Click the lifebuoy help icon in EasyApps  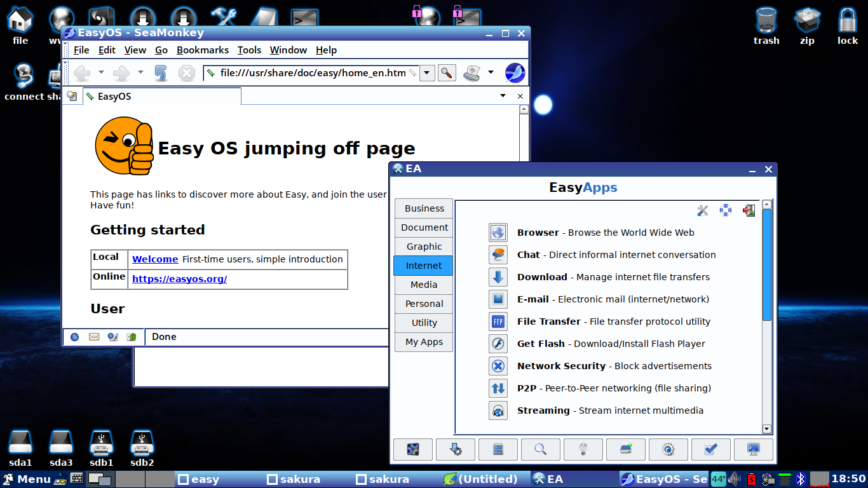726,210
